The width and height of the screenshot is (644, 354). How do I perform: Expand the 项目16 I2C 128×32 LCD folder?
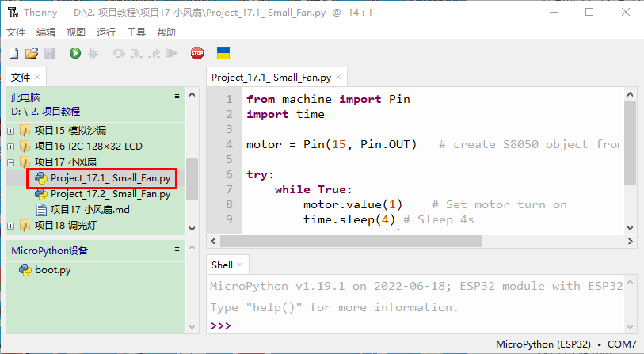[10, 147]
